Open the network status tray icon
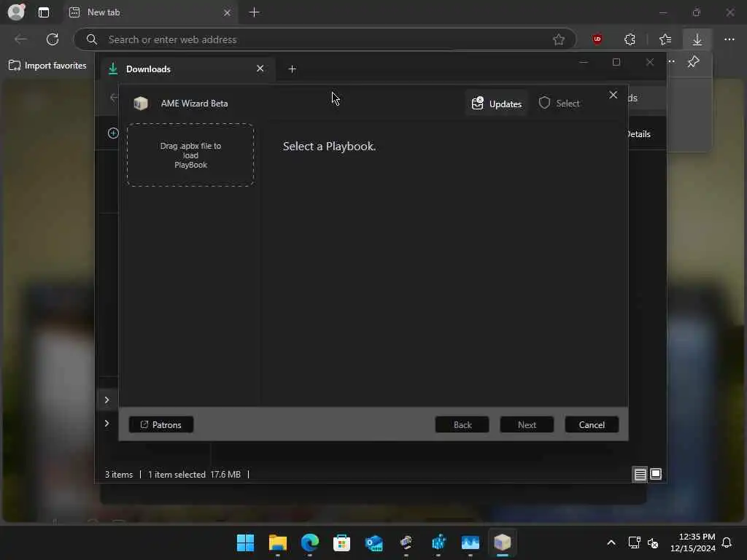The image size is (747, 560). 634,542
